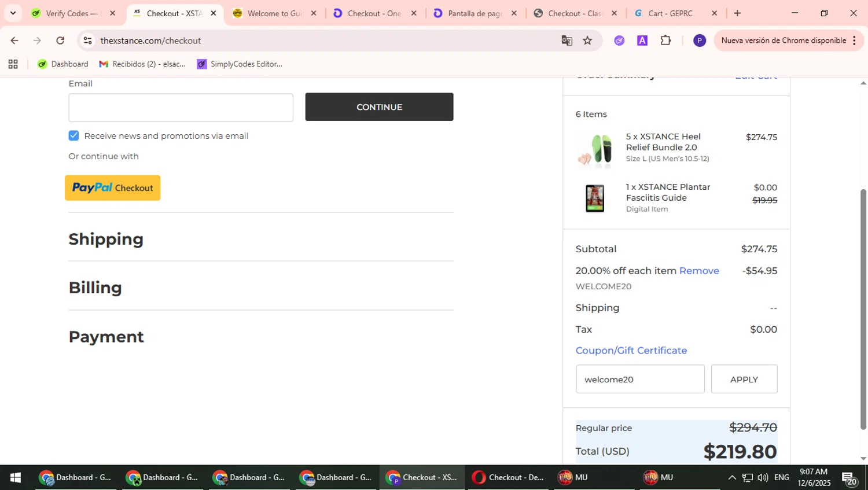This screenshot has height=490, width=868.
Task: Open first Dashboard Chrome taskbar item
Action: [x=75, y=477]
